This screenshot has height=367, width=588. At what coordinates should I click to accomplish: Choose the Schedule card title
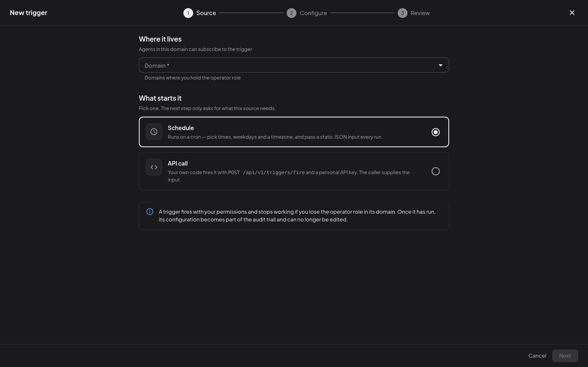click(x=181, y=128)
